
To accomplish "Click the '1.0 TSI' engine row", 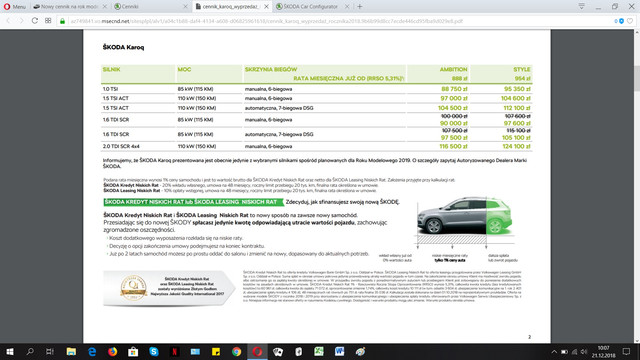I will 317,89.
